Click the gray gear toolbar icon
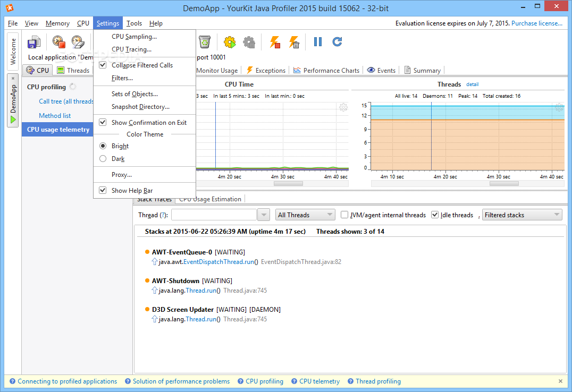The height and width of the screenshot is (392, 572). coord(249,42)
